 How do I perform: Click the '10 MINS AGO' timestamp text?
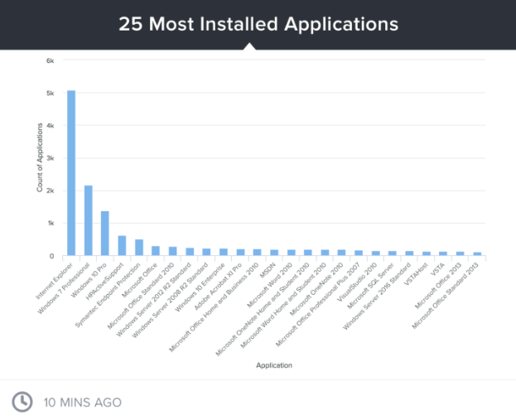[82, 403]
